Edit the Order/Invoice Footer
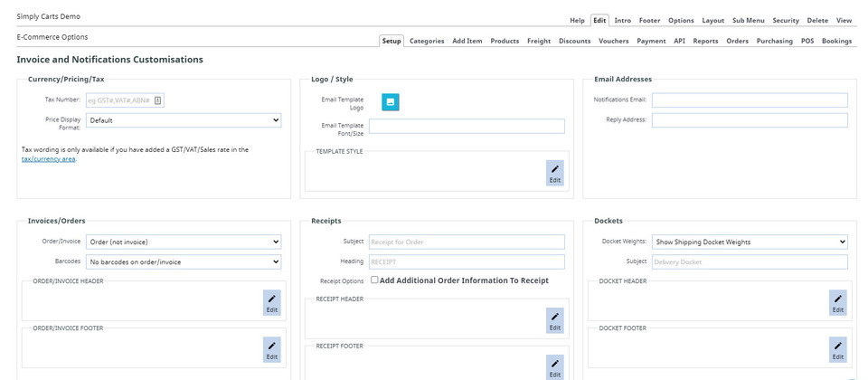The width and height of the screenshot is (868, 380). (x=271, y=350)
